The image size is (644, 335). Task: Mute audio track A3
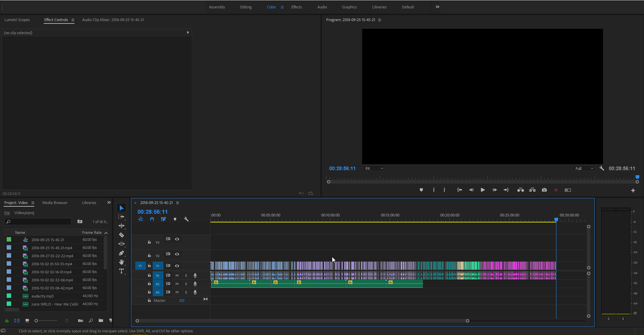[177, 292]
